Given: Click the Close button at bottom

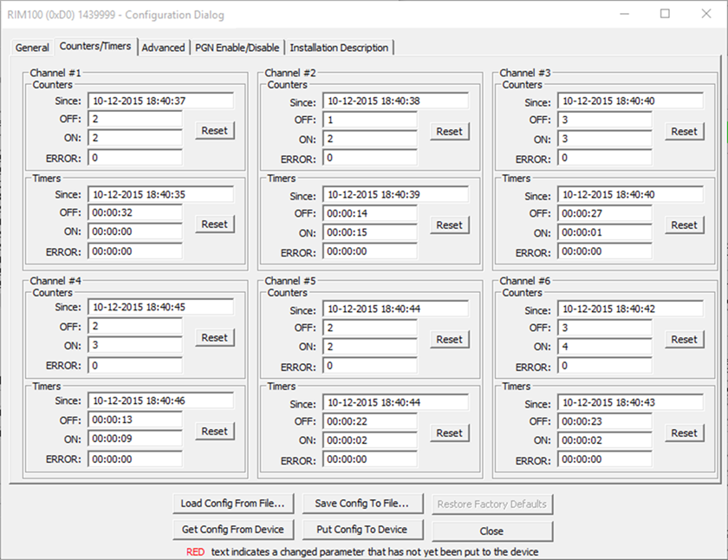Looking at the screenshot, I should pyautogui.click(x=491, y=531).
